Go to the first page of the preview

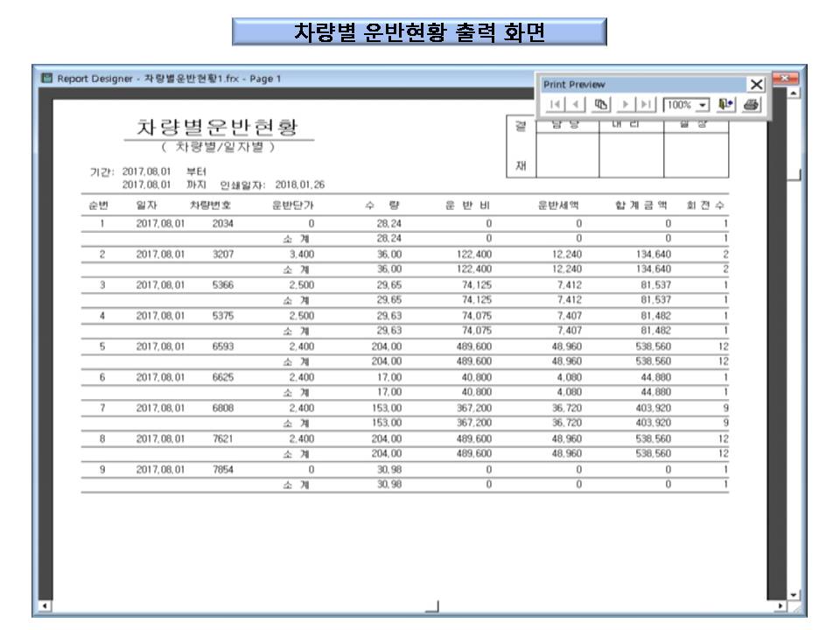coord(555,104)
